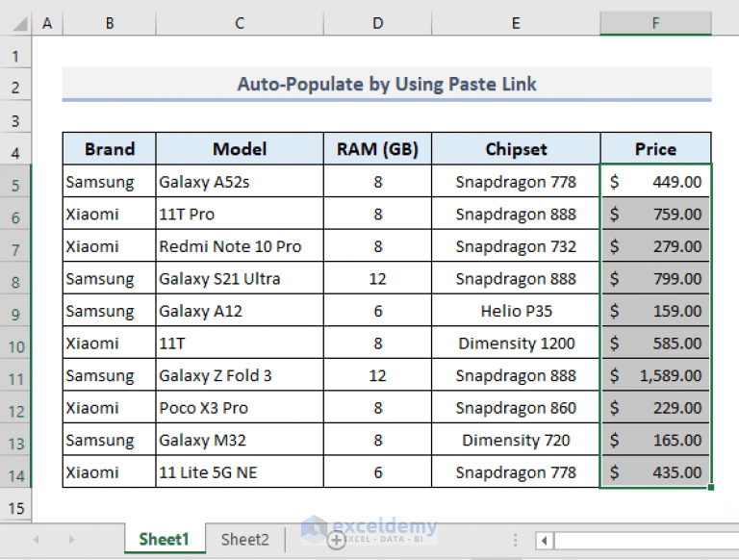
Task: Select the Brand cell in row 5
Action: coord(110,182)
